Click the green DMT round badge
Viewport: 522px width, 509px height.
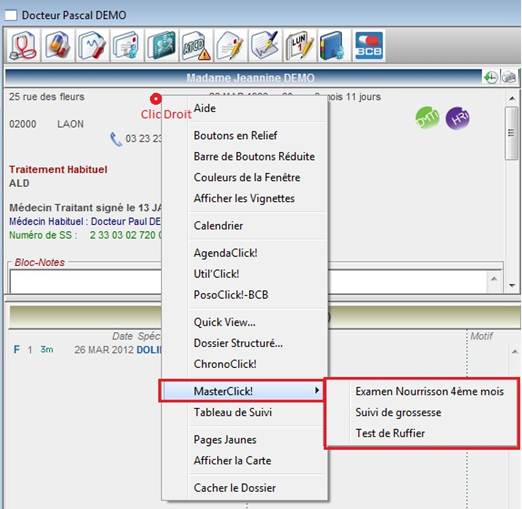coord(428,117)
